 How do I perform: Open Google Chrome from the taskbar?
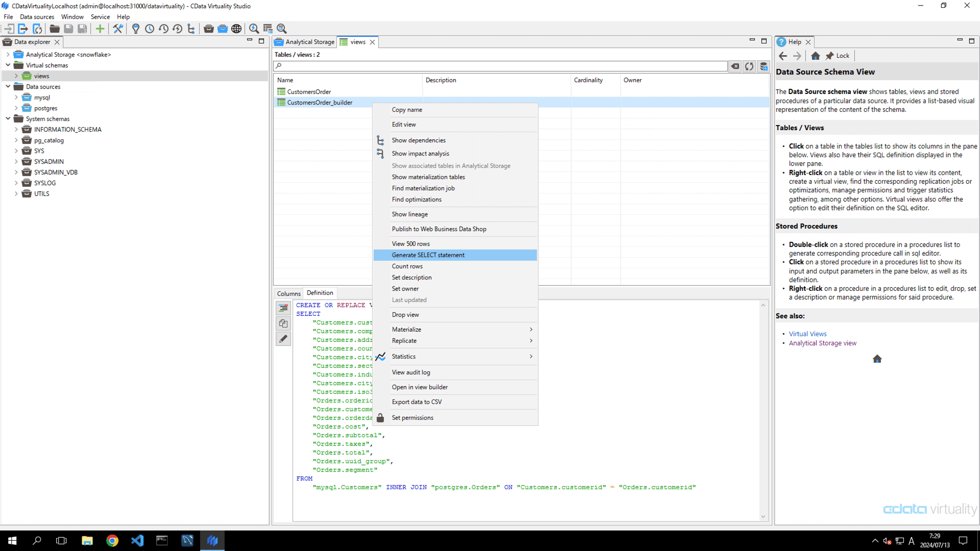[112, 540]
